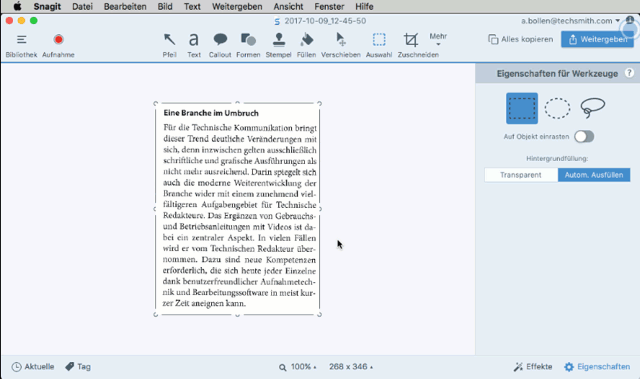
Task: Select the Pfeil arrow tool
Action: pyautogui.click(x=169, y=45)
